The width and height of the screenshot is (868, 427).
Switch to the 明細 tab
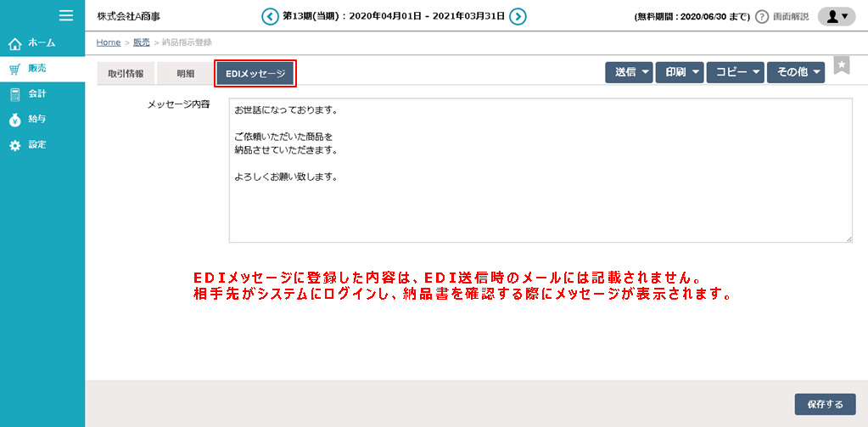[x=185, y=74]
